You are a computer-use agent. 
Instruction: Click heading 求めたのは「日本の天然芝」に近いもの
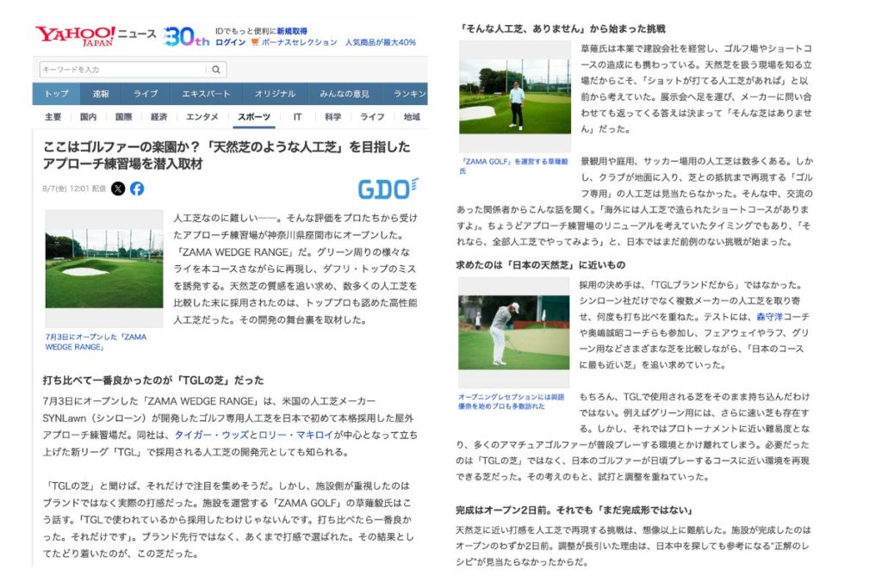[541, 265]
